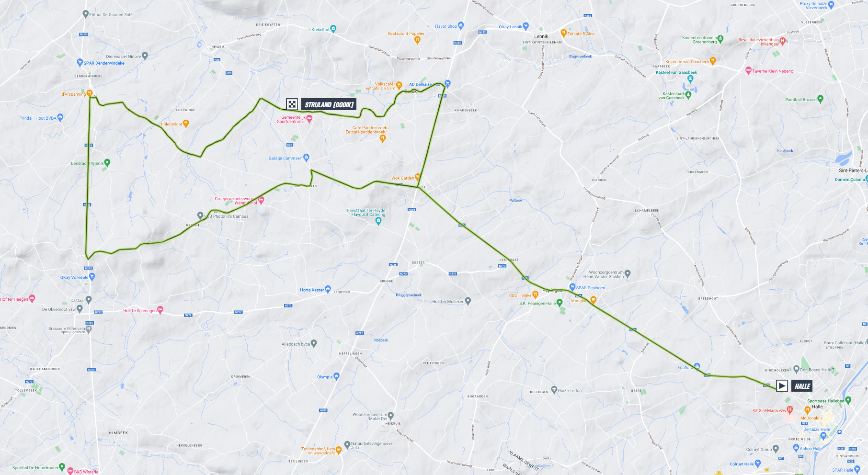Open the SPAR Pepingen shop pin

(x=572, y=287)
